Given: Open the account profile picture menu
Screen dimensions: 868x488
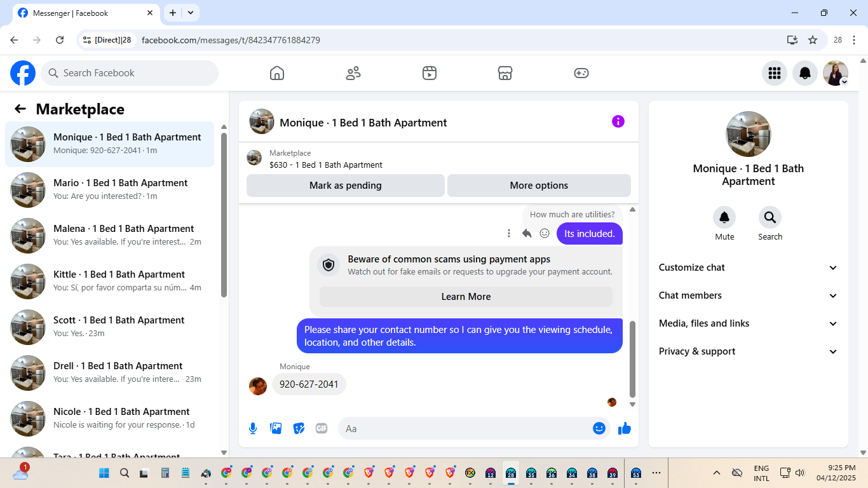Looking at the screenshot, I should (836, 73).
